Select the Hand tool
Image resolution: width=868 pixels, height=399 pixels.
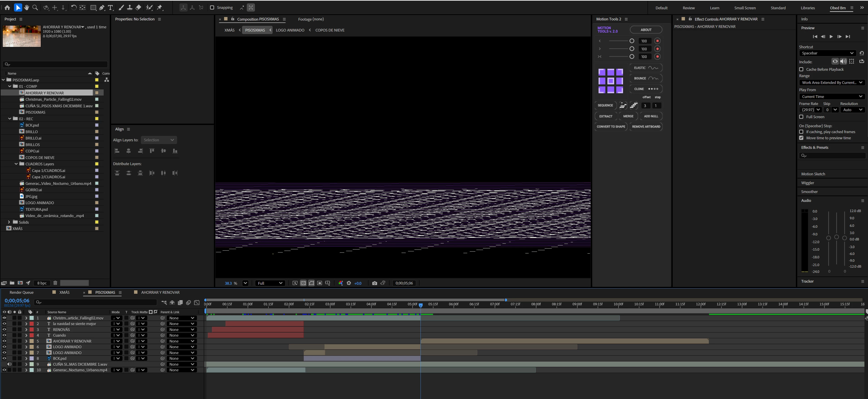pyautogui.click(x=27, y=7)
